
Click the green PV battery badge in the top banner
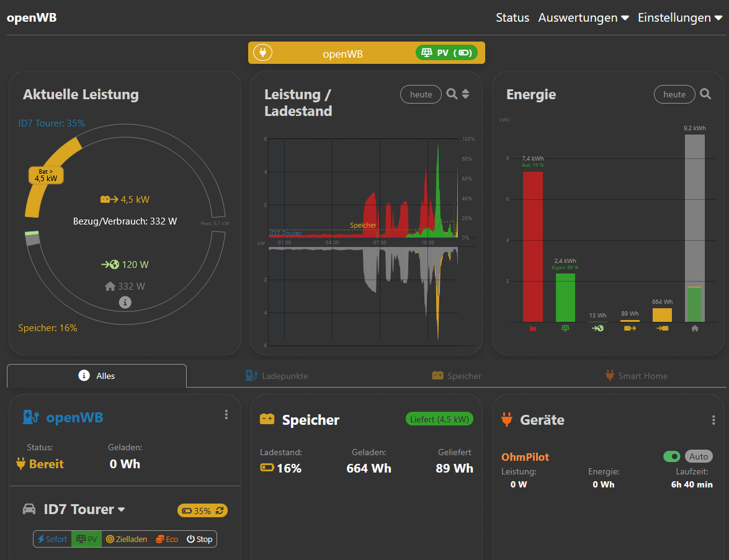point(446,53)
